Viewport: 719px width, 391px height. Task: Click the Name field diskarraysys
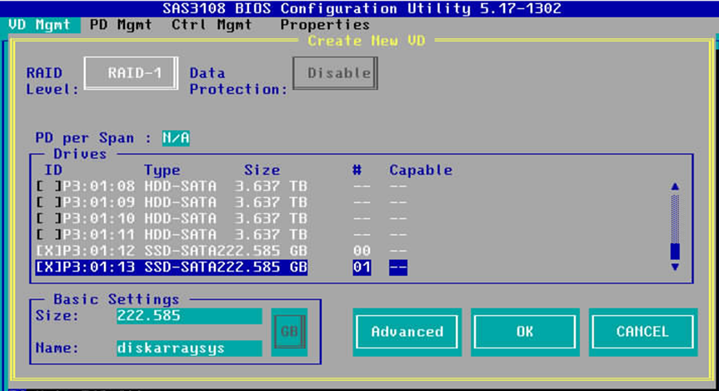[x=189, y=348]
